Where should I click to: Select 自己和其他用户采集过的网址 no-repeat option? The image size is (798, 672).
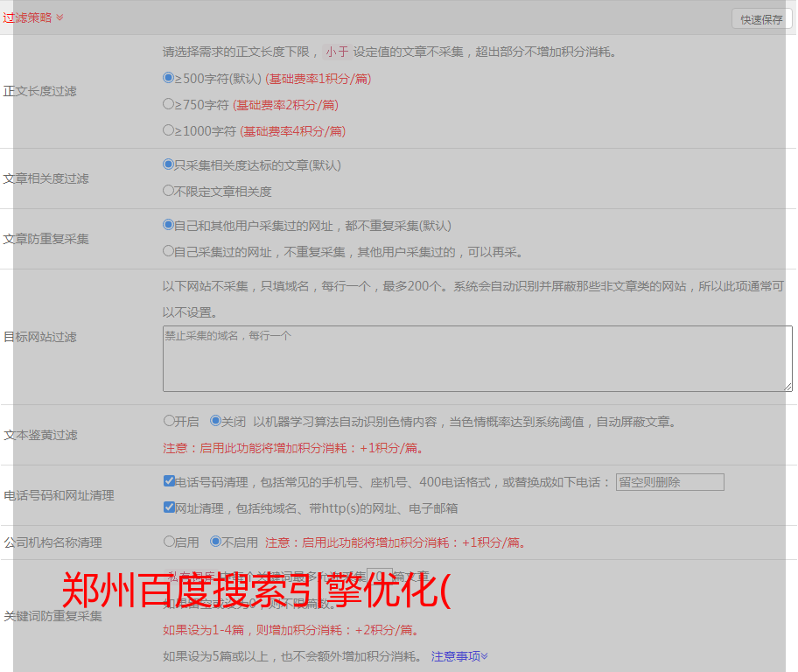click(168, 225)
